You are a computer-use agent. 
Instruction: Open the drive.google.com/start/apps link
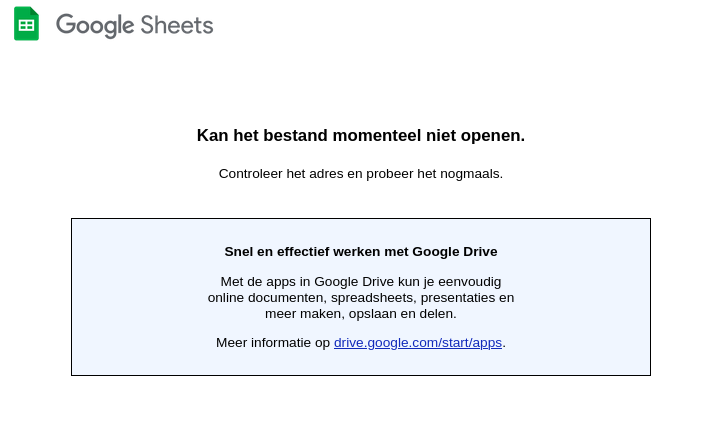[418, 343]
